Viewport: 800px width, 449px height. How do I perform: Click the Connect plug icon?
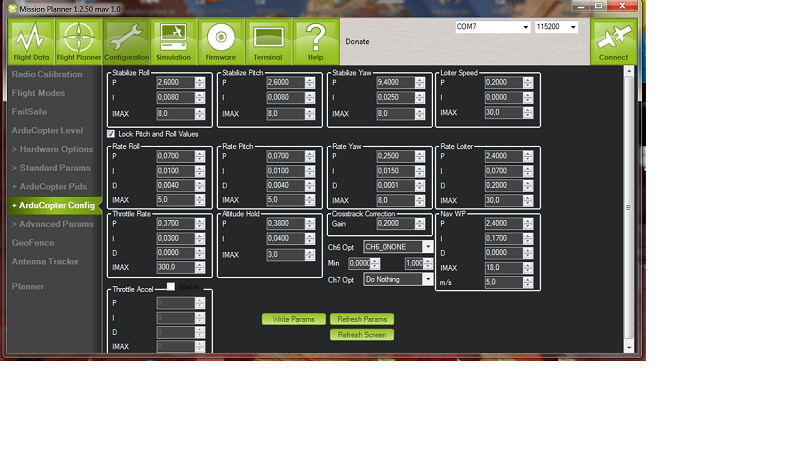(x=613, y=42)
